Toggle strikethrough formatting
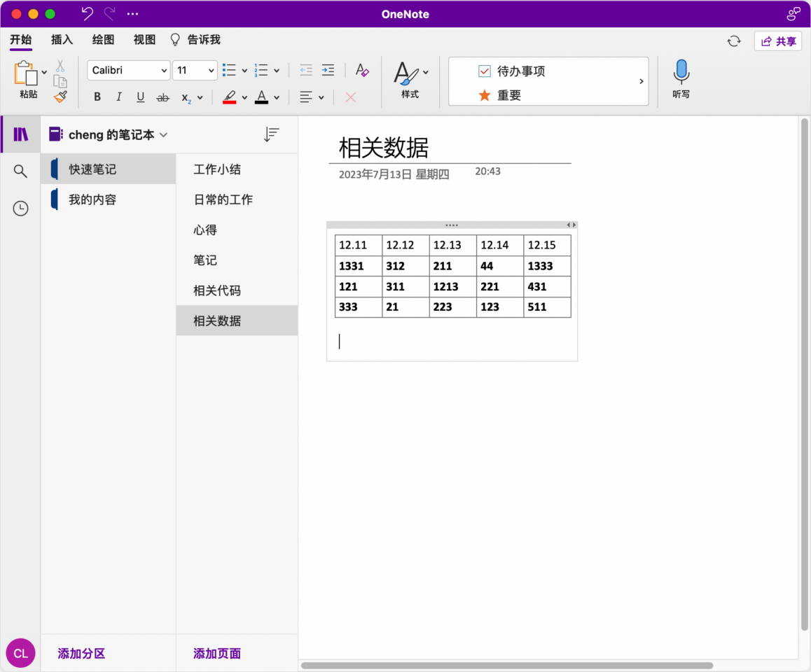The image size is (811, 672). (x=162, y=97)
